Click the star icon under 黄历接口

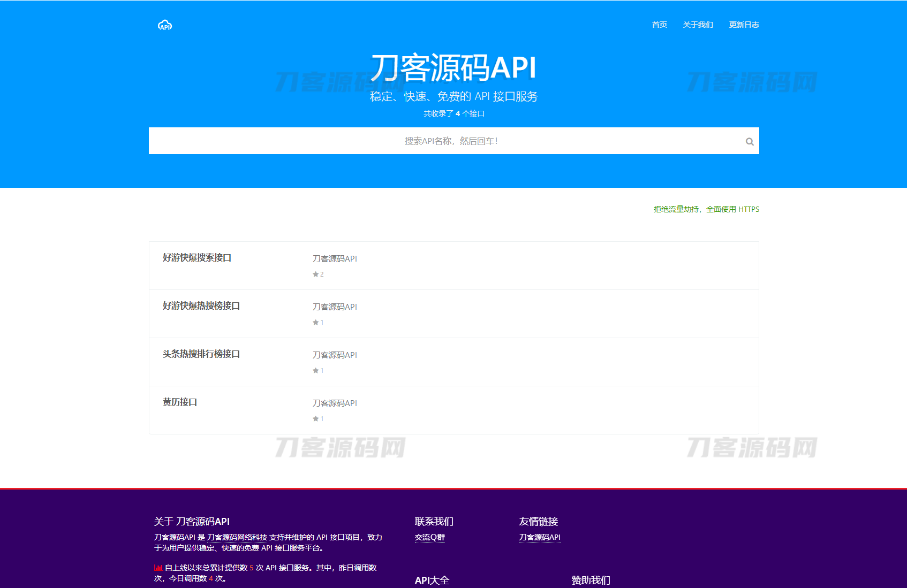pos(316,418)
